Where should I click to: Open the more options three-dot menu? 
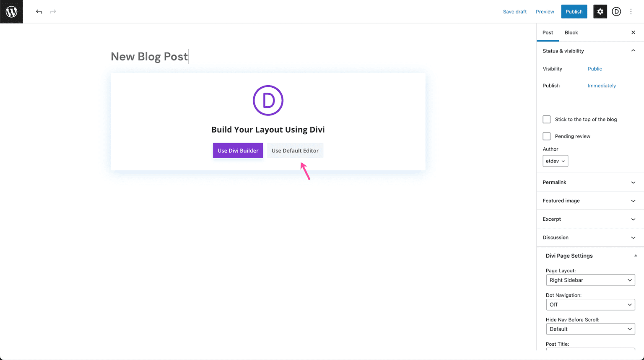[631, 11]
